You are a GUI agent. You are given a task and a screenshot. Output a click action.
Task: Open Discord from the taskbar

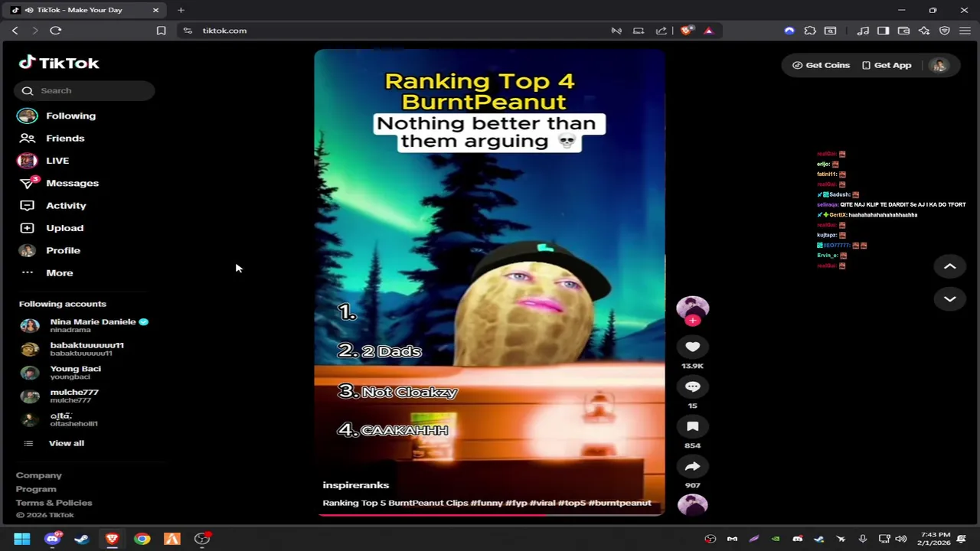[52, 539]
